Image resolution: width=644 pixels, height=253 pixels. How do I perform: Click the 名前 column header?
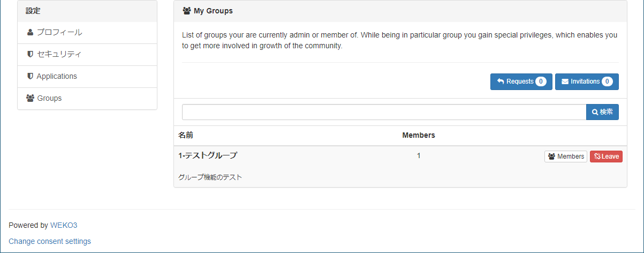pyautogui.click(x=186, y=135)
